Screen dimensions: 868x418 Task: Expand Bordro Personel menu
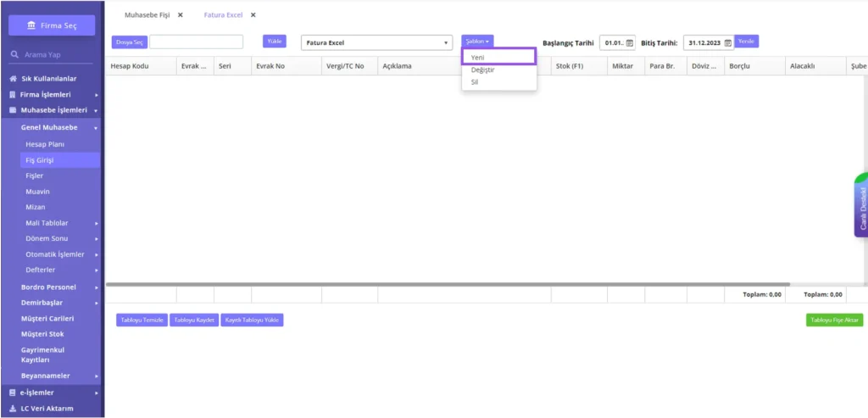(x=58, y=287)
